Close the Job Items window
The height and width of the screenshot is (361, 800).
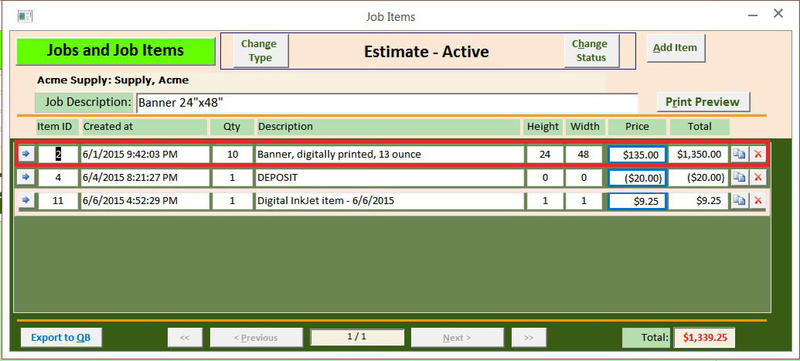778,14
